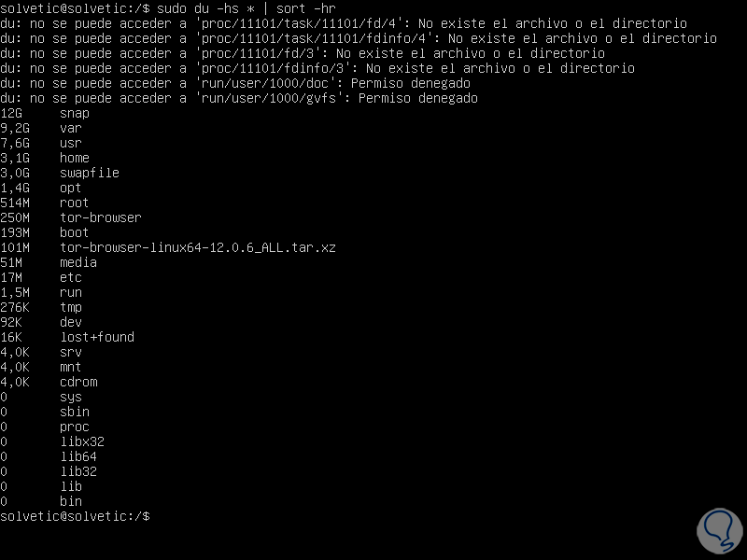Click the libx32 entry

(82, 441)
